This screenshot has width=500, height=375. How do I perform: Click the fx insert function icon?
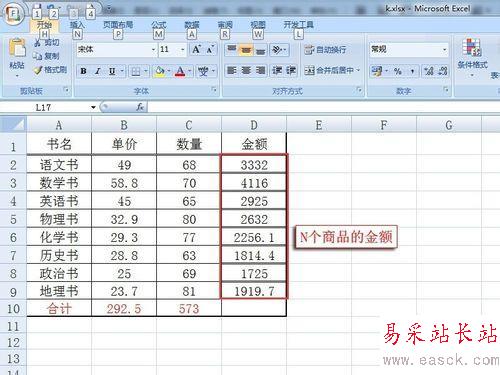click(140, 107)
